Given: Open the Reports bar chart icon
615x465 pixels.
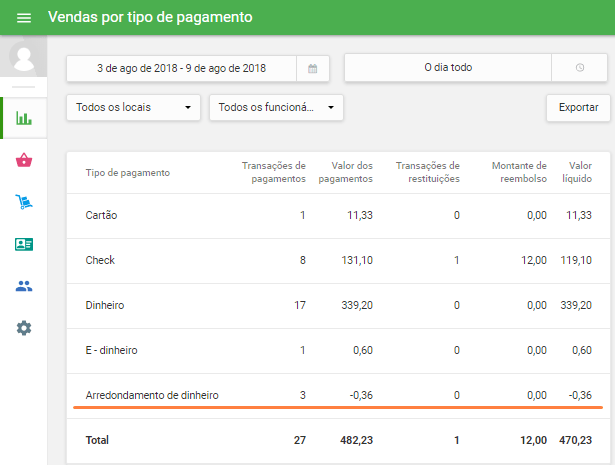Looking at the screenshot, I should click(x=23, y=118).
